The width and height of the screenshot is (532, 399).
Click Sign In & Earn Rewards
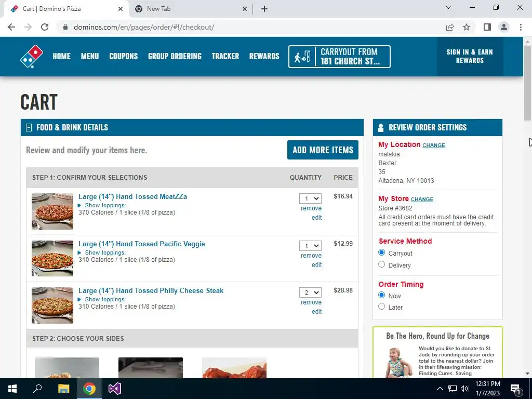pos(470,56)
